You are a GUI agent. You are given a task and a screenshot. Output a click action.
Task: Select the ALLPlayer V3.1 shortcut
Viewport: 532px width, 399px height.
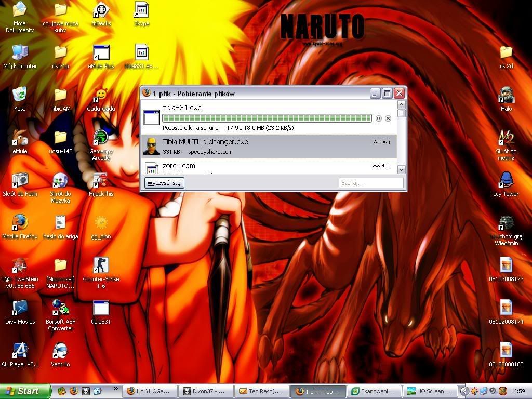pyautogui.click(x=20, y=355)
